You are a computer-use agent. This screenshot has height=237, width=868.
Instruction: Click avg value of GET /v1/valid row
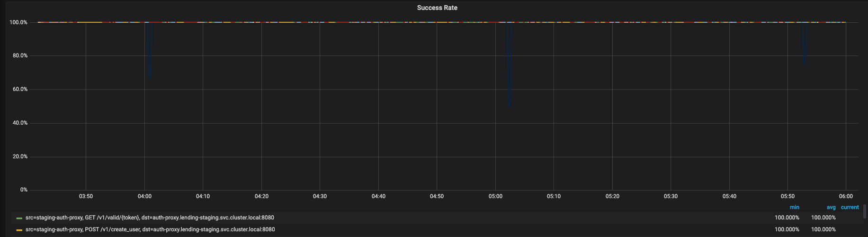click(823, 218)
